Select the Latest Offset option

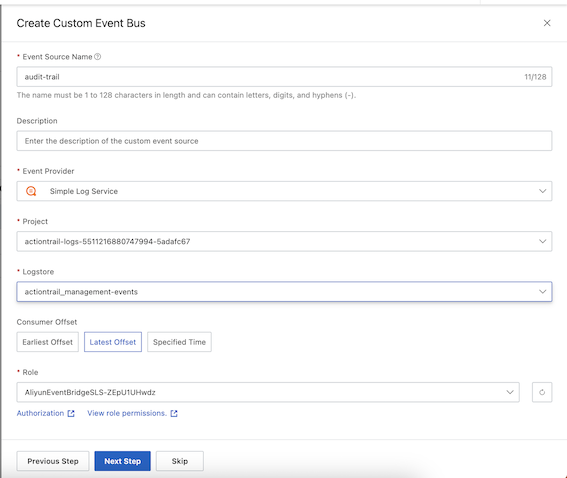(113, 342)
